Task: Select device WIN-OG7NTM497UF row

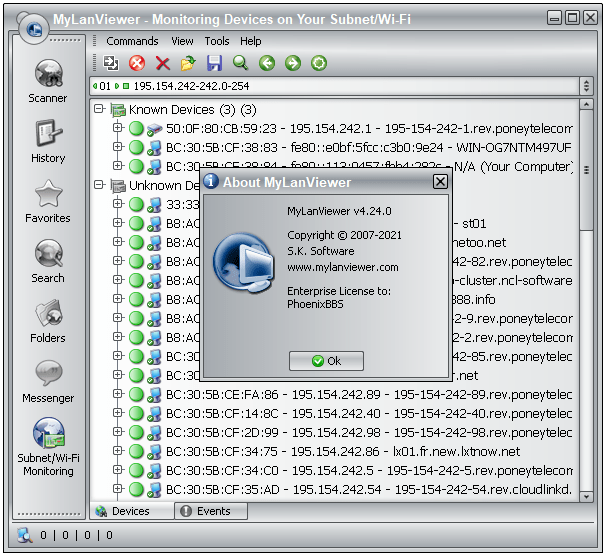Action: pos(369,147)
